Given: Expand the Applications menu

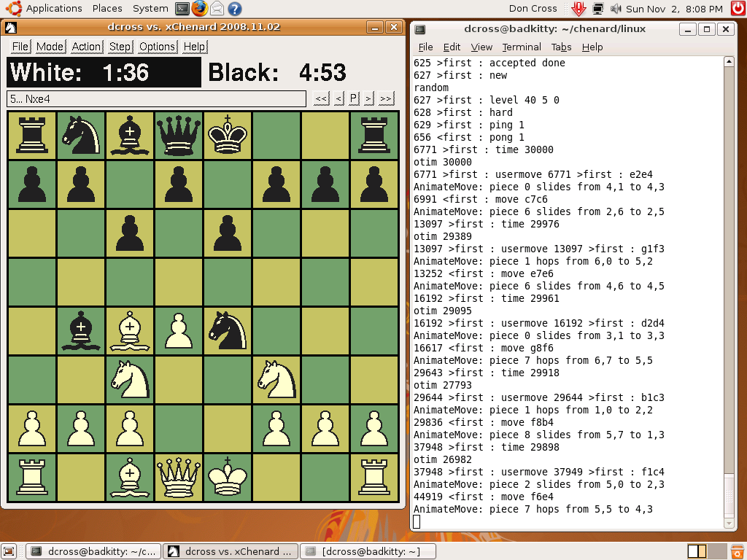Looking at the screenshot, I should point(53,9).
